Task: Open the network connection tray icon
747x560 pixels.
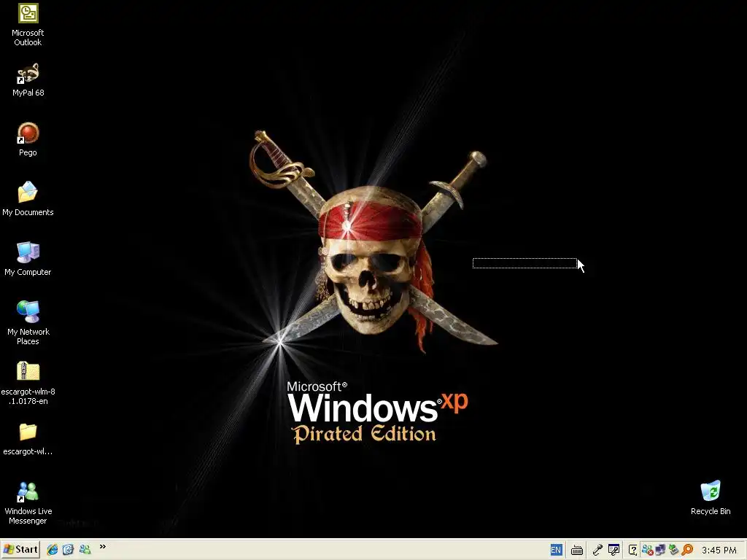Action: 660,550
